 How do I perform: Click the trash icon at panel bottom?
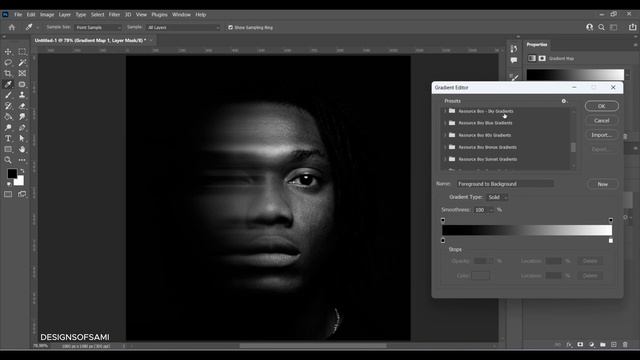625,344
